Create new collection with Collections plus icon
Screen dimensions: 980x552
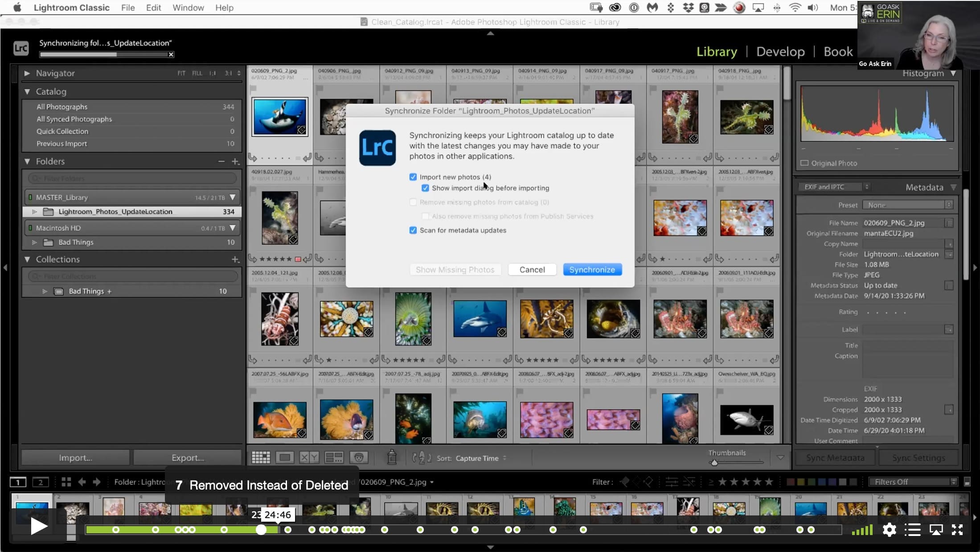pos(235,260)
